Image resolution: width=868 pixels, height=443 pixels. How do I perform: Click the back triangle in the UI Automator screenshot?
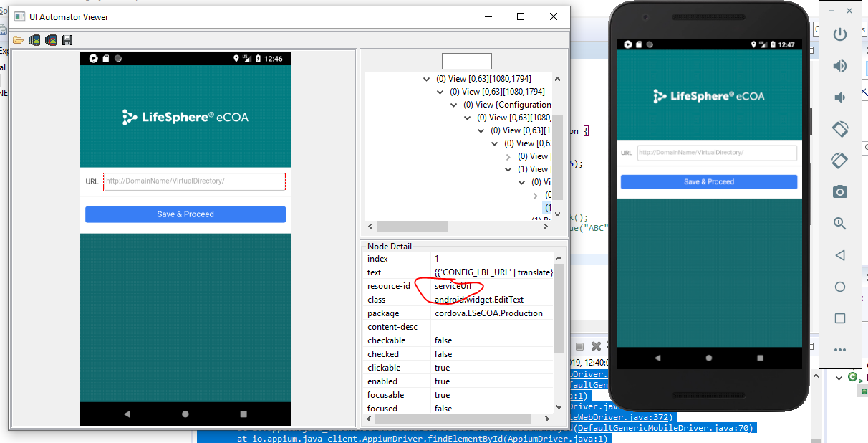127,414
